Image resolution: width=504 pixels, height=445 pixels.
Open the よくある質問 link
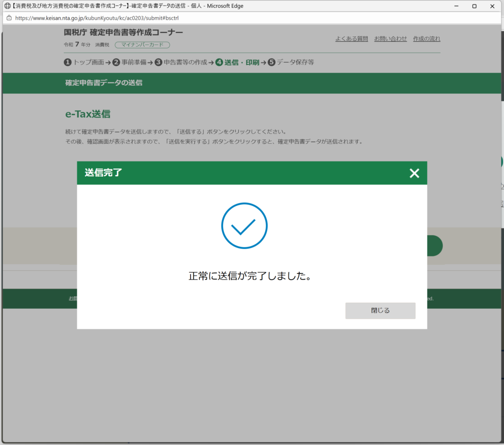click(x=351, y=39)
